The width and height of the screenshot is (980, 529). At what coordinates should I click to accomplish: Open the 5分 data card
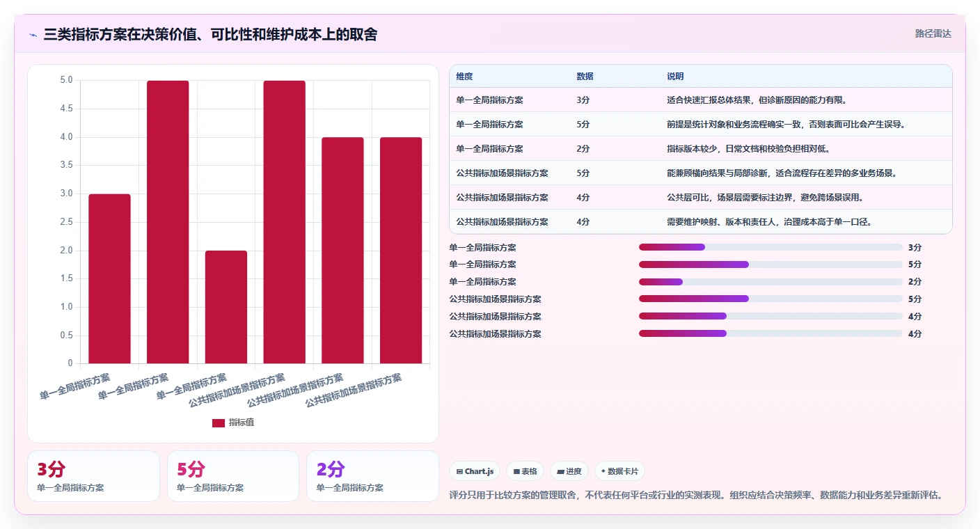(x=233, y=476)
